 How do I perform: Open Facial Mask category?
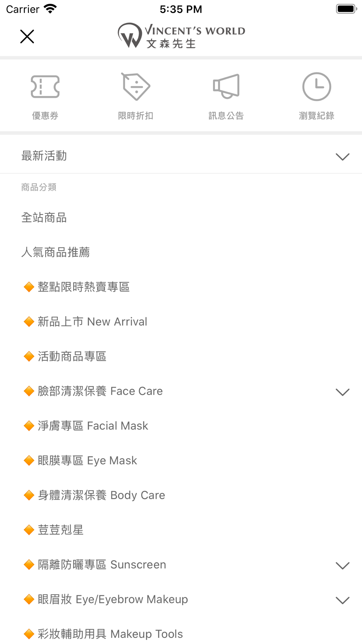coord(93,426)
